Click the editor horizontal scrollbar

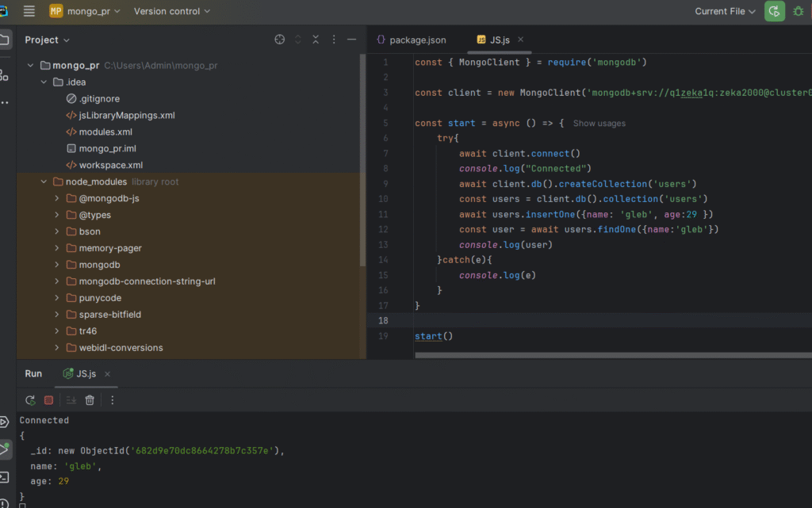click(613, 355)
